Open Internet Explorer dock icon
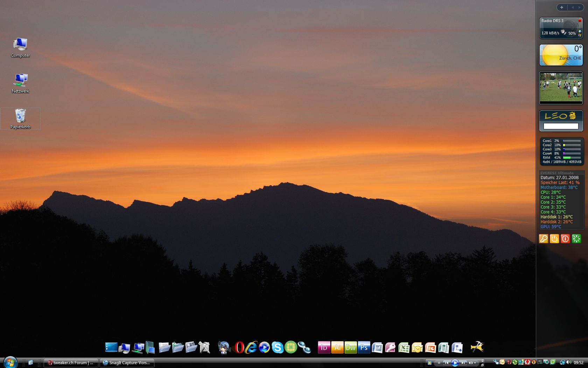This screenshot has width=588, height=368. pos(251,347)
